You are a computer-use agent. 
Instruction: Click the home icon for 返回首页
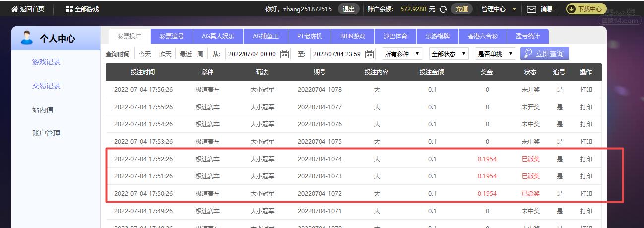click(14, 9)
